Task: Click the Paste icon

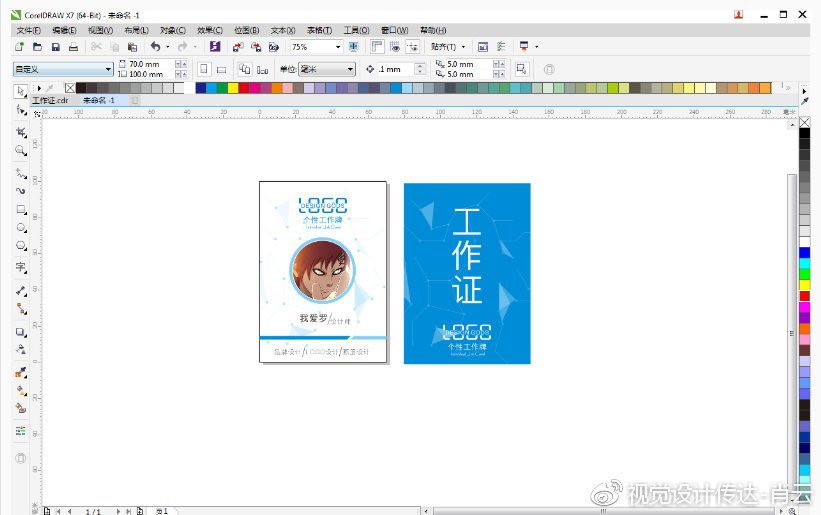Action: (x=132, y=47)
